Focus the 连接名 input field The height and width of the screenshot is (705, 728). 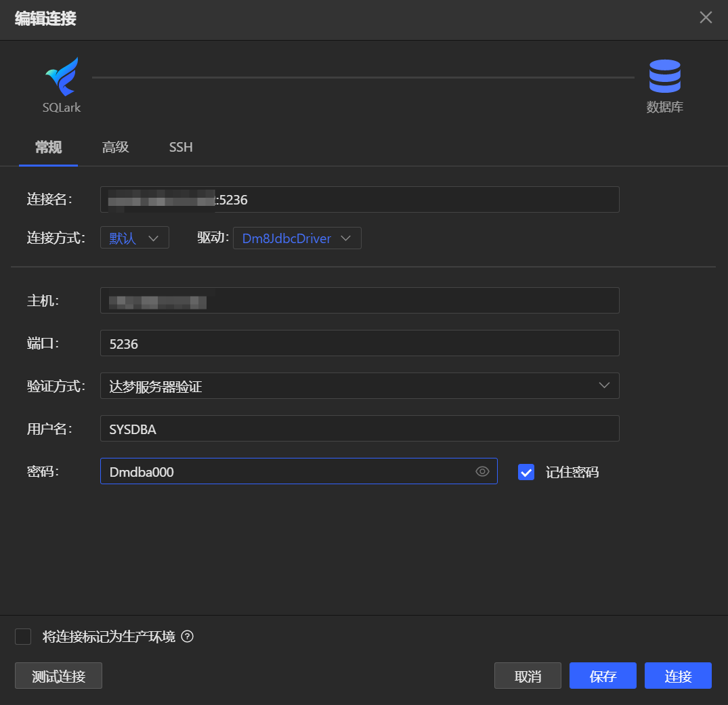click(360, 199)
